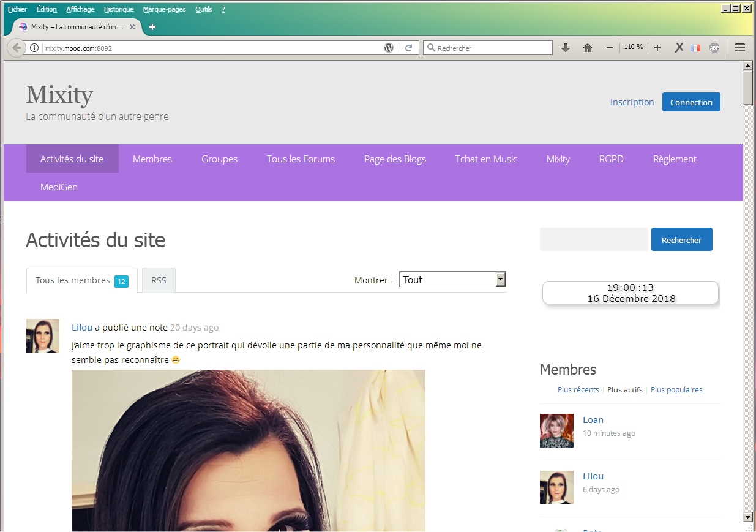This screenshot has height=532, width=756.
Task: Click the magnifier icon in the search box
Action: (431, 48)
